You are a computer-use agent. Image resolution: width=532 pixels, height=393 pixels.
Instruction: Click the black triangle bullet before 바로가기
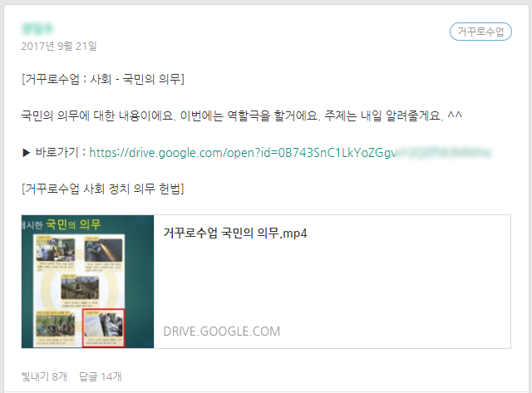click(x=26, y=153)
